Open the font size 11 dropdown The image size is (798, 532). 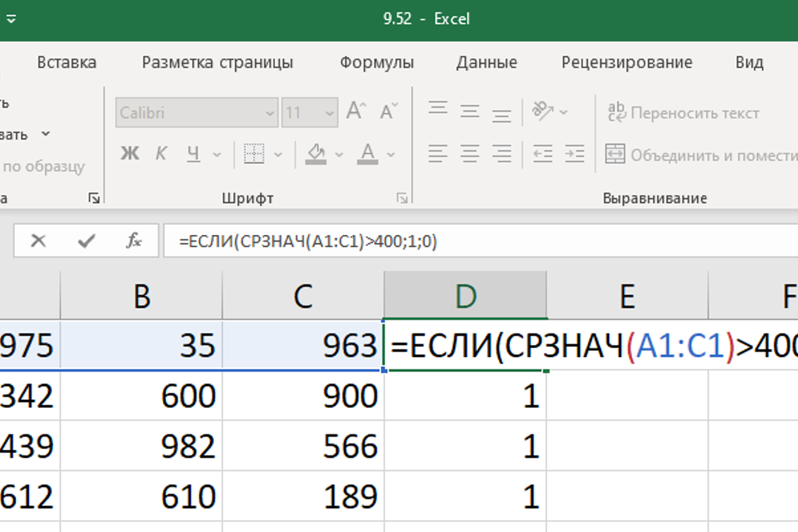pos(330,113)
